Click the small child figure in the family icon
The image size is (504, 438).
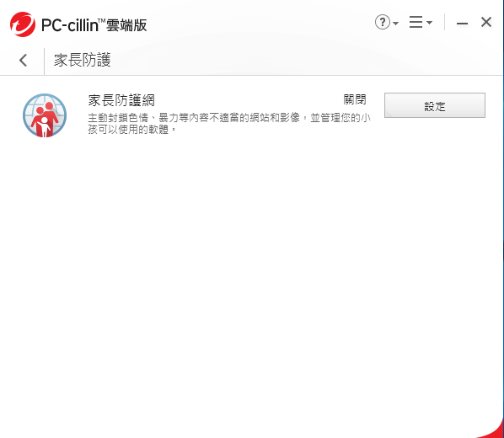pos(44,127)
